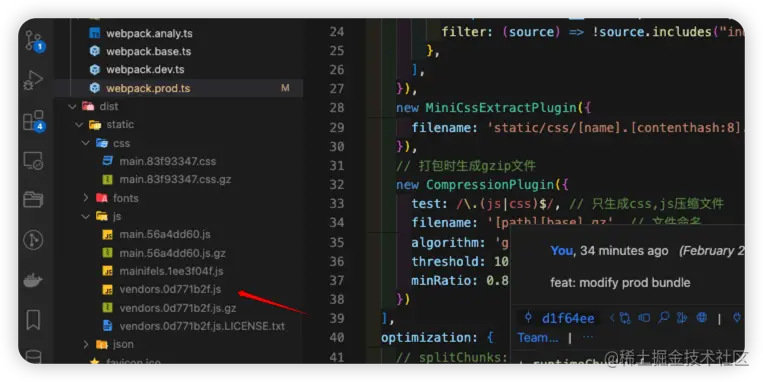Collapse the css folder
This screenshot has height=382, width=763.
[86, 143]
